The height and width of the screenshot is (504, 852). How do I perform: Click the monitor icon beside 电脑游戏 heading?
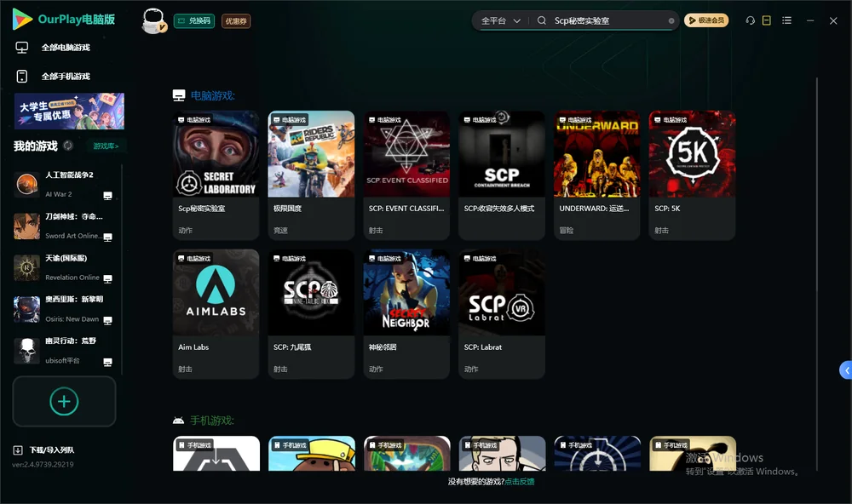[179, 95]
